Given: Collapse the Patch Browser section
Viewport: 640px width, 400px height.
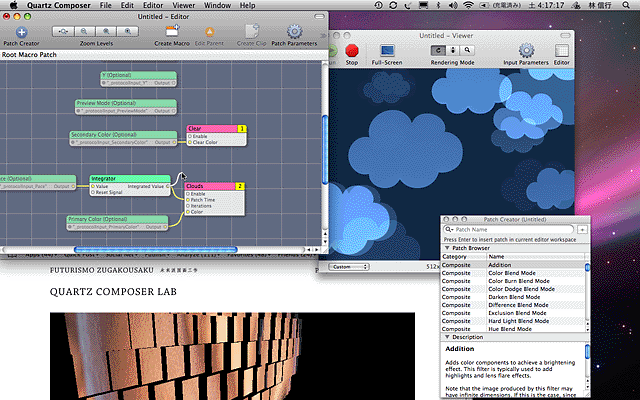Looking at the screenshot, I should tap(447, 248).
